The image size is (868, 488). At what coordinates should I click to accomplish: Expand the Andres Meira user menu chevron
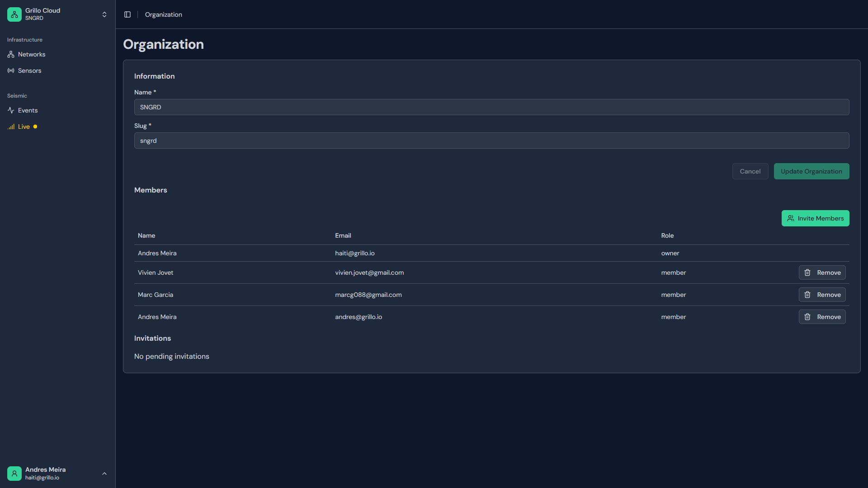[104, 474]
